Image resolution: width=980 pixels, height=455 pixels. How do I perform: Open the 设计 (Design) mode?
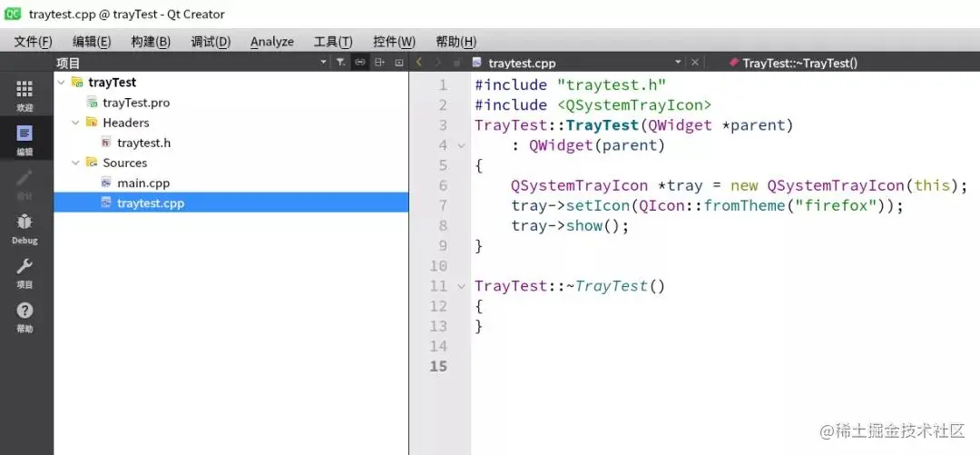24,184
